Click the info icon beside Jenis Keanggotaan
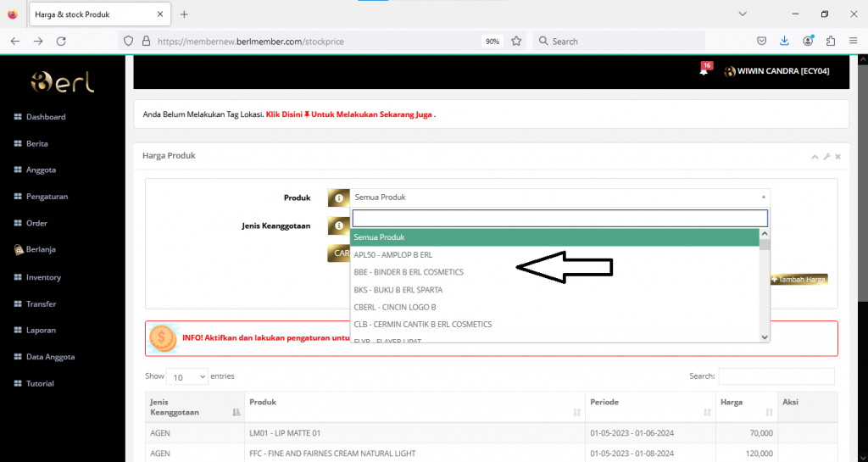868x462 pixels. click(x=338, y=226)
